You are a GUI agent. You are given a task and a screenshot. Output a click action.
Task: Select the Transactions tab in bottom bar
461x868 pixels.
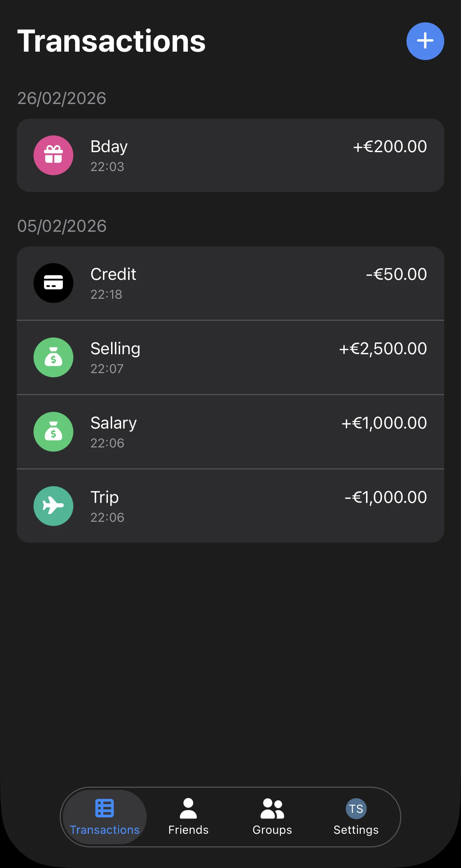104,817
